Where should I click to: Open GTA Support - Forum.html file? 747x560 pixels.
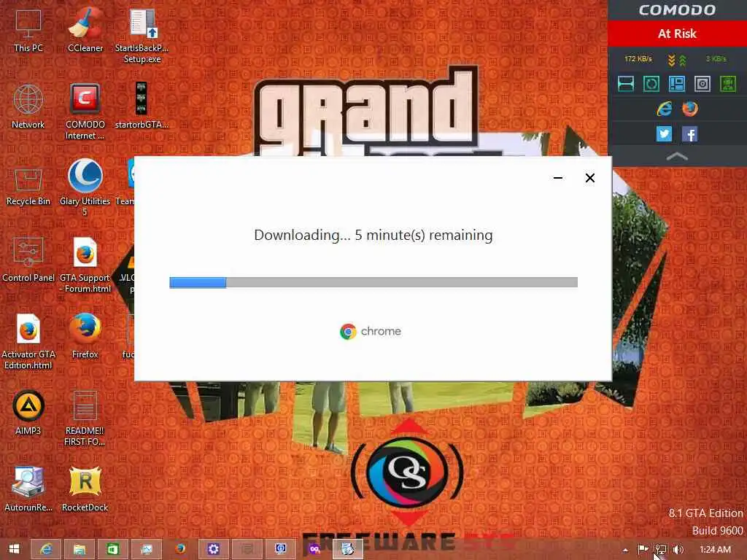coord(85,265)
